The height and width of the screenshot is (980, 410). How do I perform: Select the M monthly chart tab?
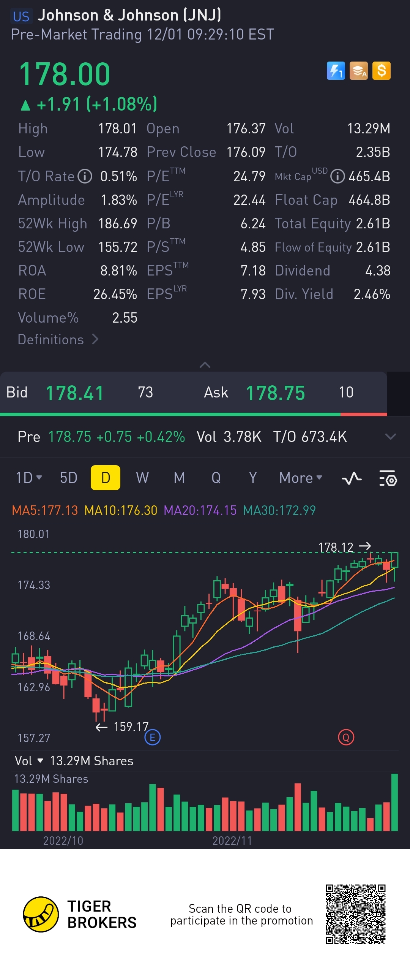179,478
